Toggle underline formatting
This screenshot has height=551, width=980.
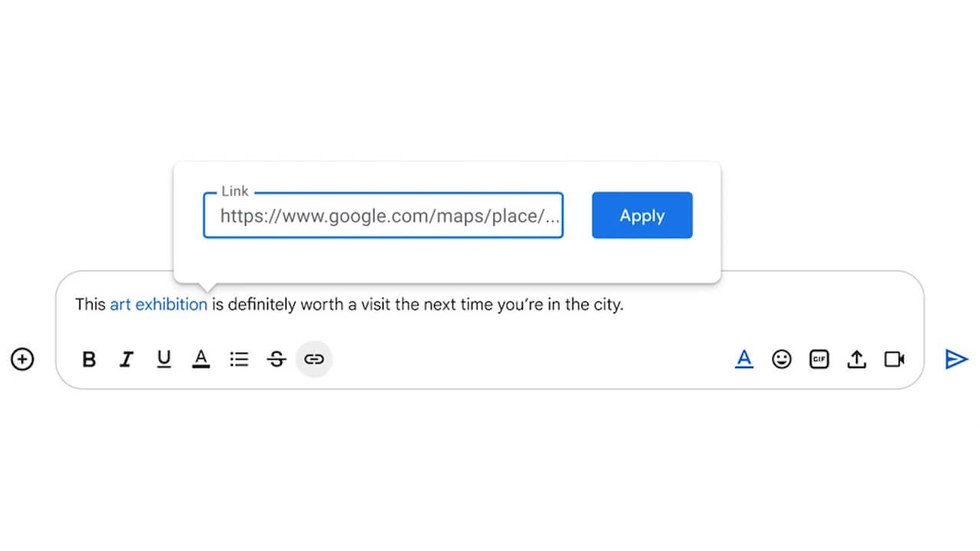[x=164, y=359]
